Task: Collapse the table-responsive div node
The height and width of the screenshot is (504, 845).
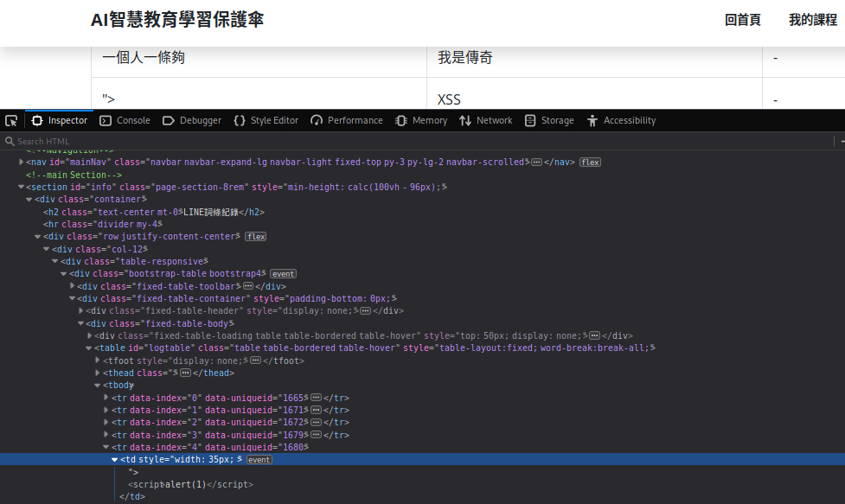Action: (x=55, y=261)
